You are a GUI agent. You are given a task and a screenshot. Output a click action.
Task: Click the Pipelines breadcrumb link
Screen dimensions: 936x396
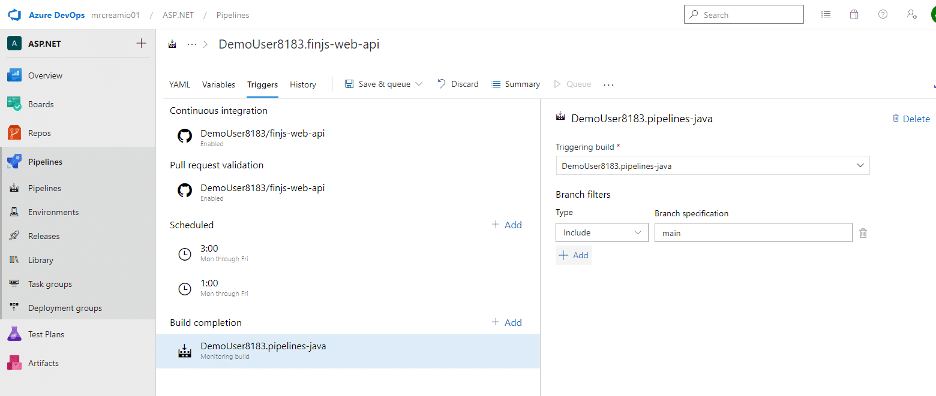(233, 15)
